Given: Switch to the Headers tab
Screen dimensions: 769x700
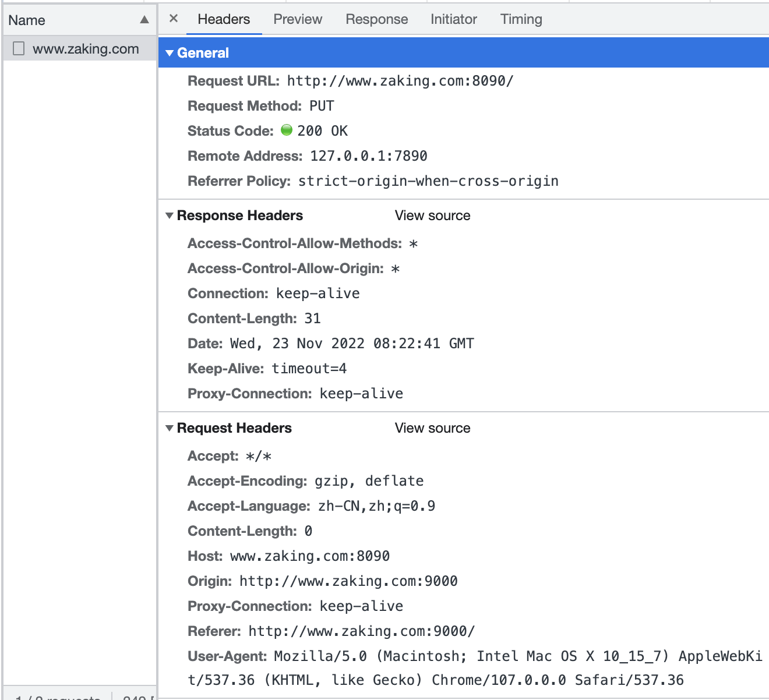Looking at the screenshot, I should 224,19.
